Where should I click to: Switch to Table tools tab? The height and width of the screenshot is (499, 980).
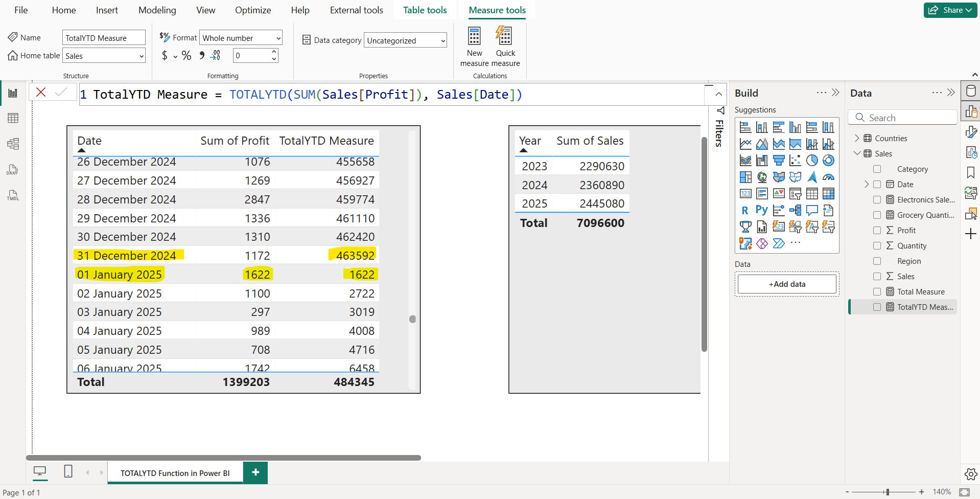425,10
